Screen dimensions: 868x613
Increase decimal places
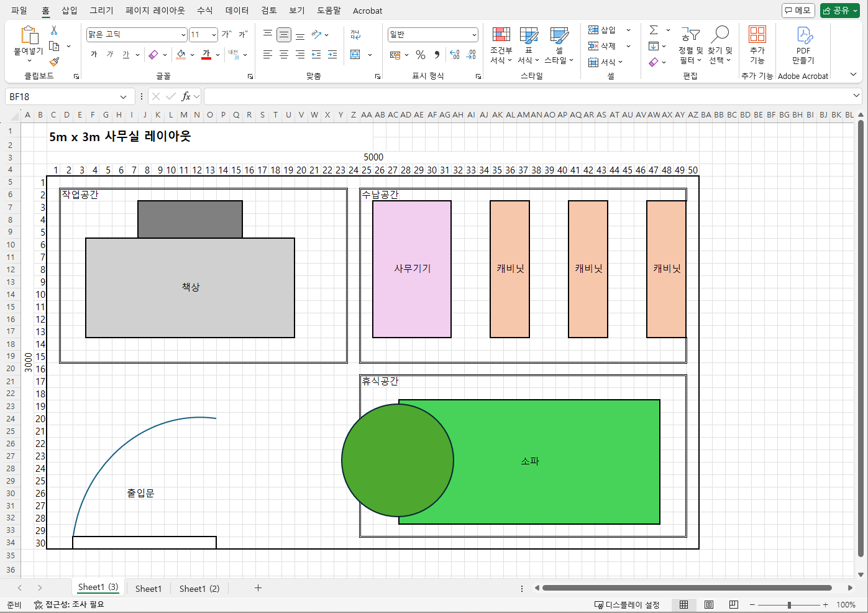tap(455, 55)
